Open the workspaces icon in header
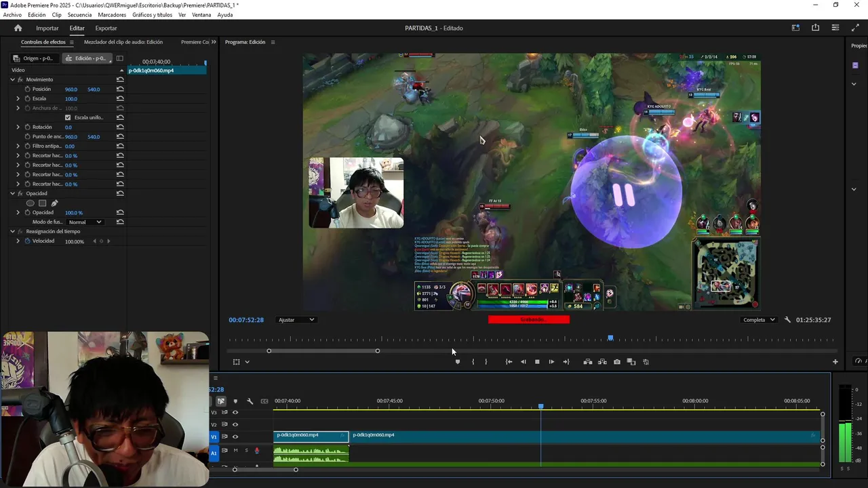Image resolution: width=868 pixels, height=488 pixels. click(x=795, y=28)
